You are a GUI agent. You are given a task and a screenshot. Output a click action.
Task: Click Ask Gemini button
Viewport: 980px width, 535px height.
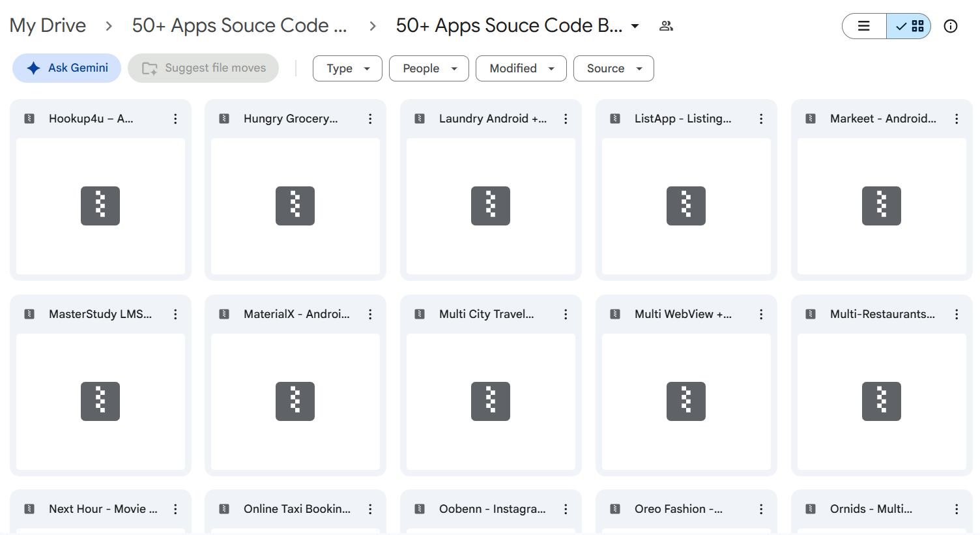(66, 68)
